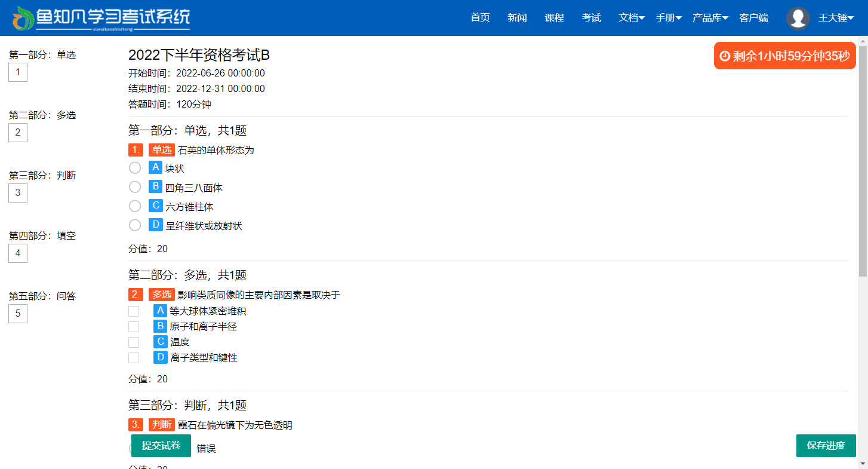868x469 pixels.
Task: Check the box for 原子和离子半径
Action: [134, 327]
